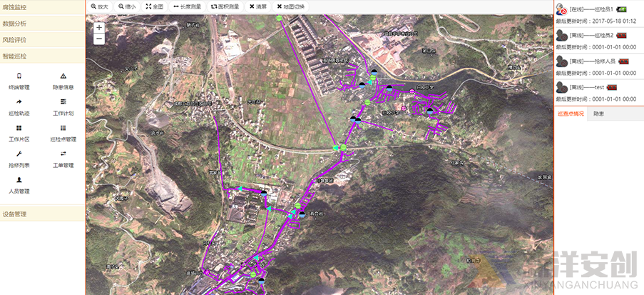Open the 人员管理 person icon
Screen dimensions: 644x295
point(19,180)
